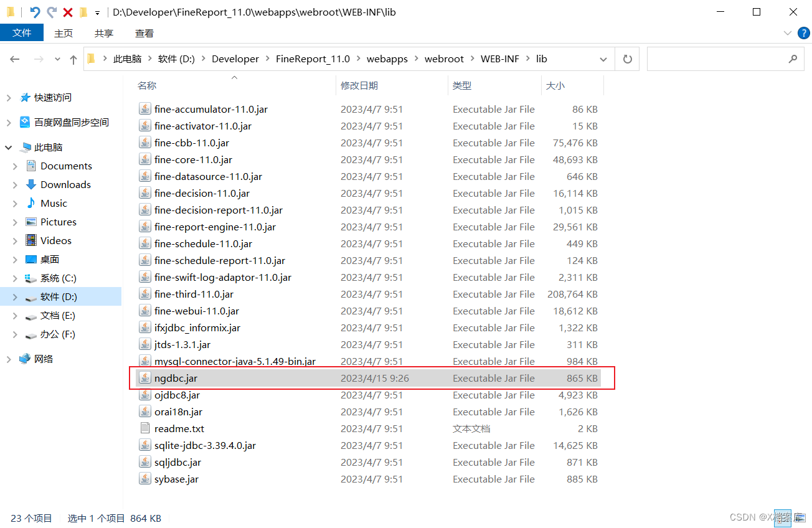812x528 pixels.
Task: Switch to the 主页 ribbon tab
Action: pyautogui.click(x=64, y=33)
